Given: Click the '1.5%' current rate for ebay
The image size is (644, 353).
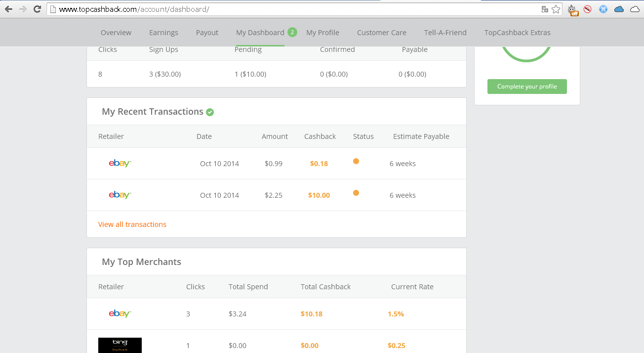Looking at the screenshot, I should (x=396, y=314).
